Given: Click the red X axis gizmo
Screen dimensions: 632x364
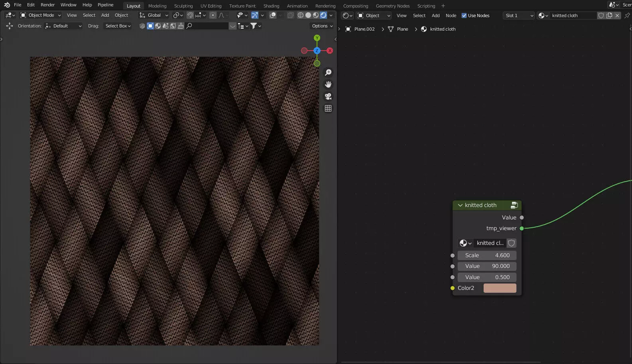Looking at the screenshot, I should point(330,51).
